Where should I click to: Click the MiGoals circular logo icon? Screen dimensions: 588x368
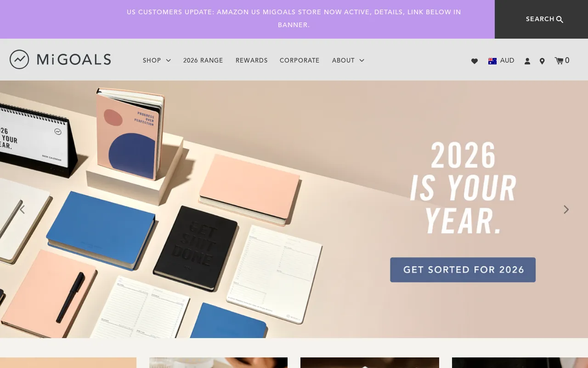click(x=19, y=59)
